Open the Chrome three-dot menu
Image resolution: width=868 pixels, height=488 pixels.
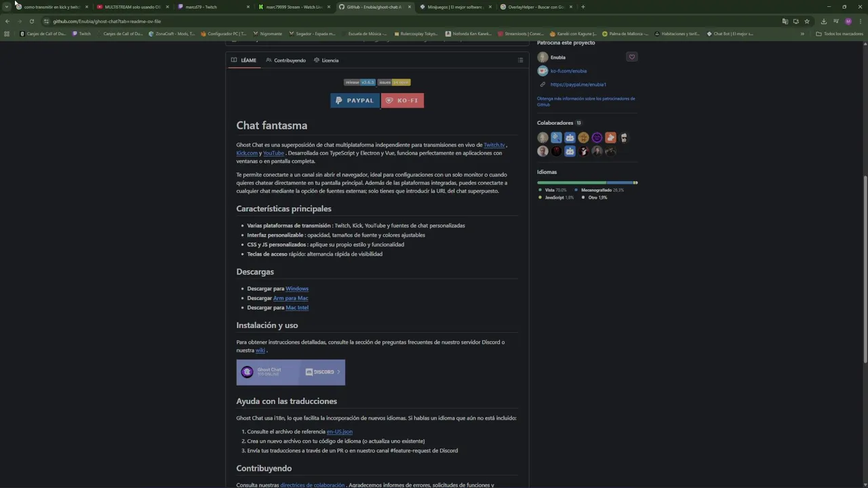tap(860, 21)
